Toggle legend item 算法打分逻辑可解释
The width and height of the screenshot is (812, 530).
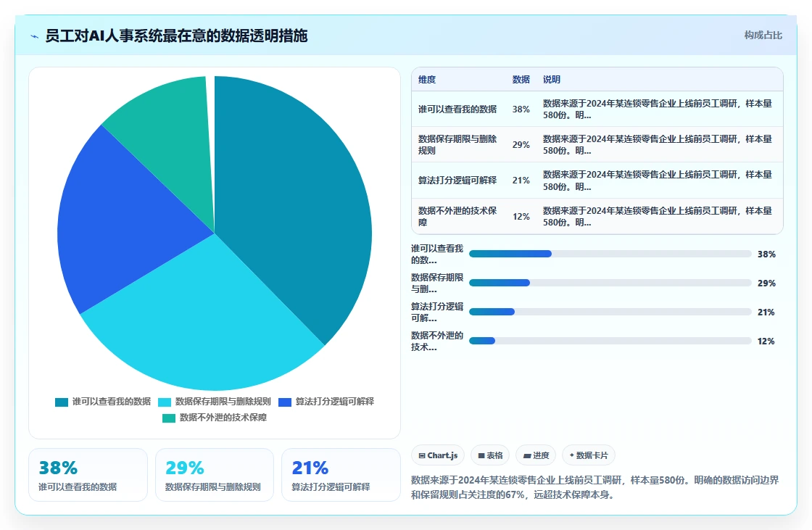[x=326, y=402]
